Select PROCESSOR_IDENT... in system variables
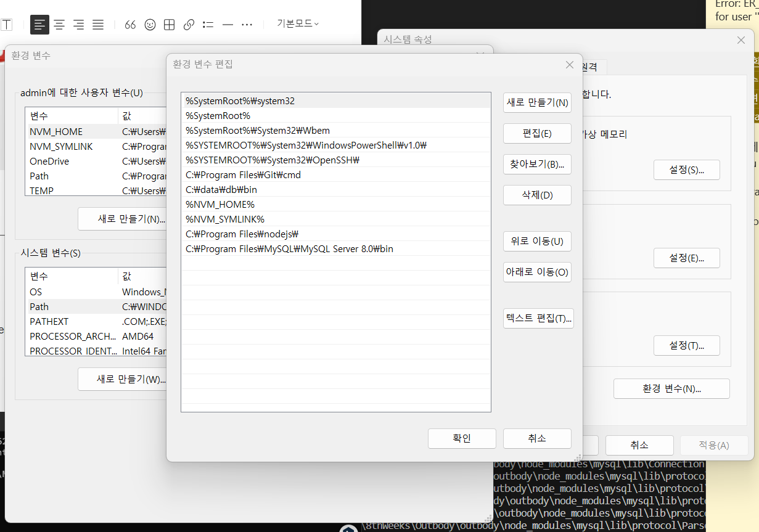Viewport: 759px width, 532px height. pyautogui.click(x=96, y=350)
